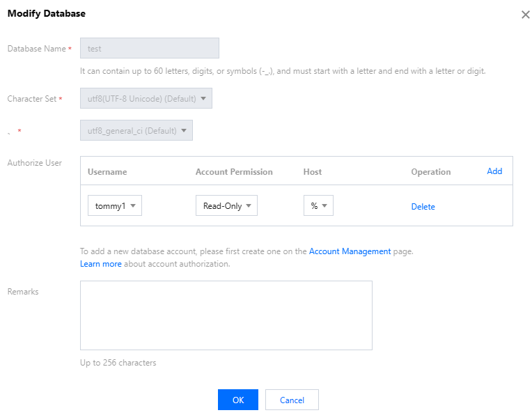Click the Character Set dropdown arrow

pyautogui.click(x=203, y=98)
